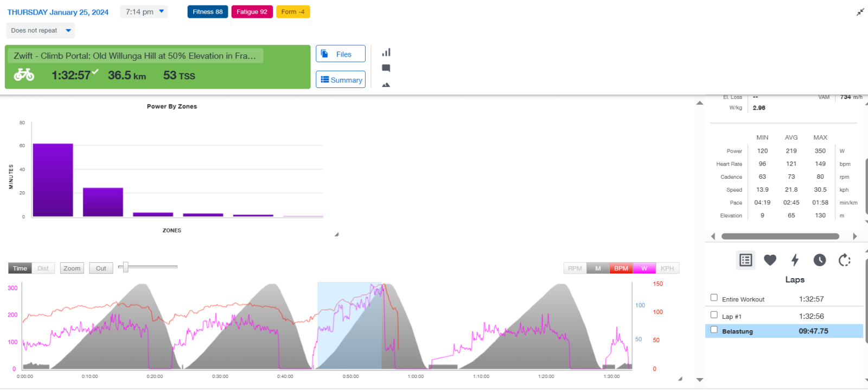Image resolution: width=868 pixels, height=390 pixels.
Task: Toggle the Belastung lap checkbox
Action: click(714, 330)
